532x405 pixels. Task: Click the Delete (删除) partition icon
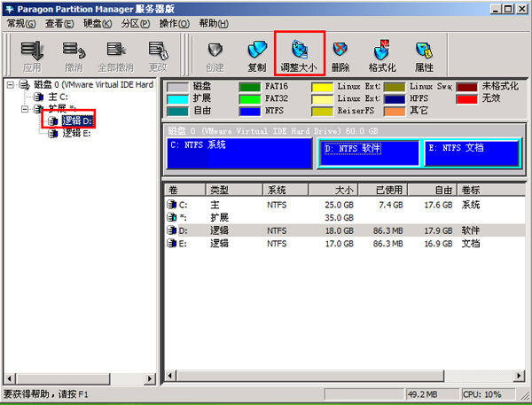pos(340,50)
